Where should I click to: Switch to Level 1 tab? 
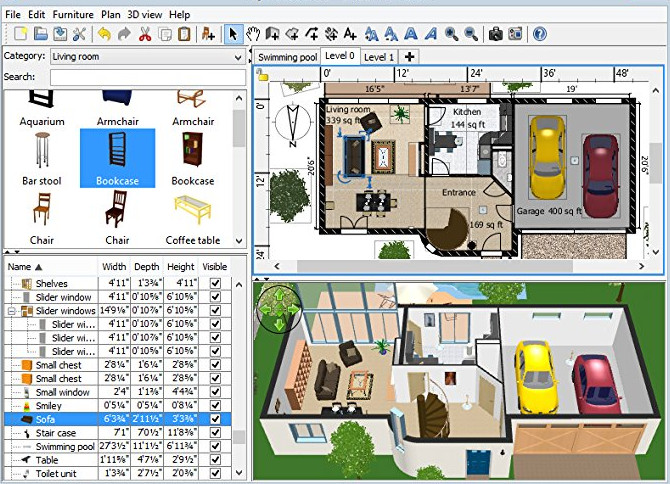click(378, 57)
